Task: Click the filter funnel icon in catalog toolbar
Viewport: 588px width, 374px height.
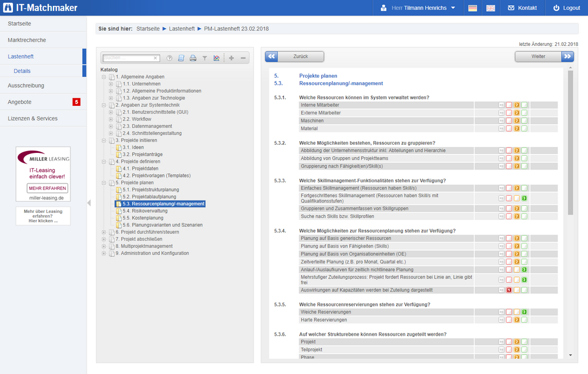Action: (205, 58)
